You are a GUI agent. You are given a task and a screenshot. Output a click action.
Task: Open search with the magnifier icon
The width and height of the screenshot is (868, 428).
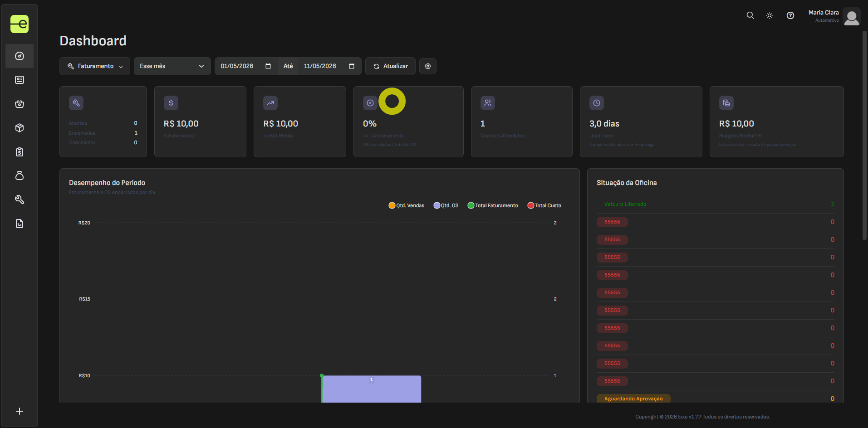tap(750, 15)
